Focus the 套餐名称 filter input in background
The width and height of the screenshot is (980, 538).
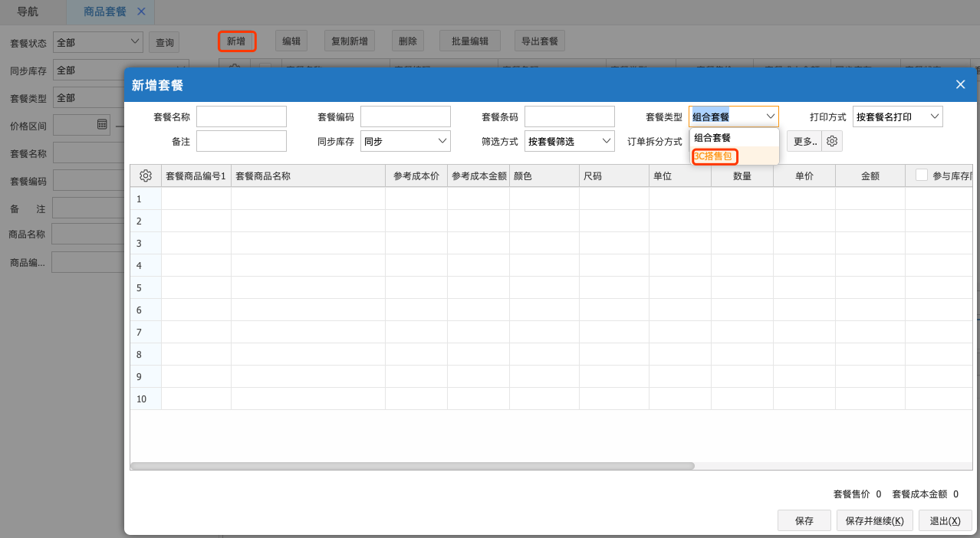point(88,153)
